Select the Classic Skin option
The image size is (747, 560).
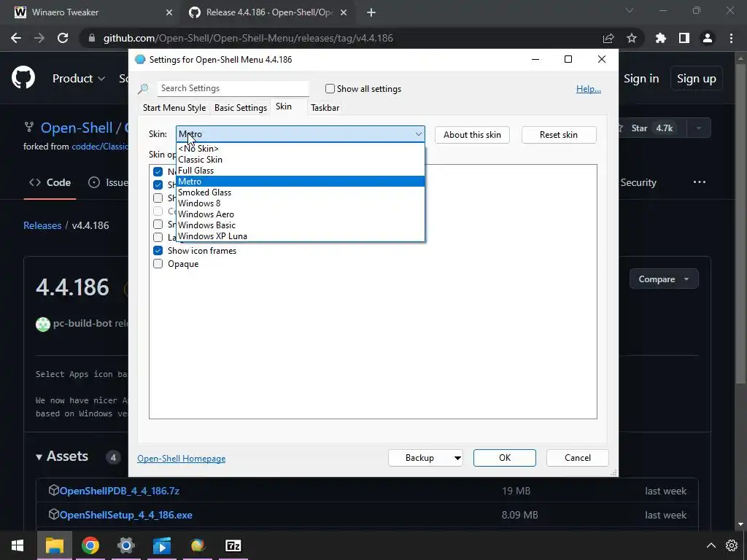coord(300,160)
